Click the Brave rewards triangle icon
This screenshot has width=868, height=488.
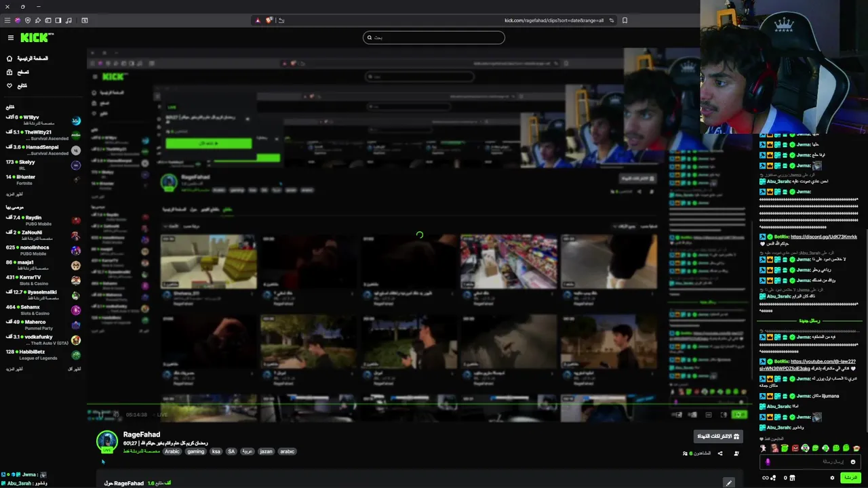(x=258, y=20)
